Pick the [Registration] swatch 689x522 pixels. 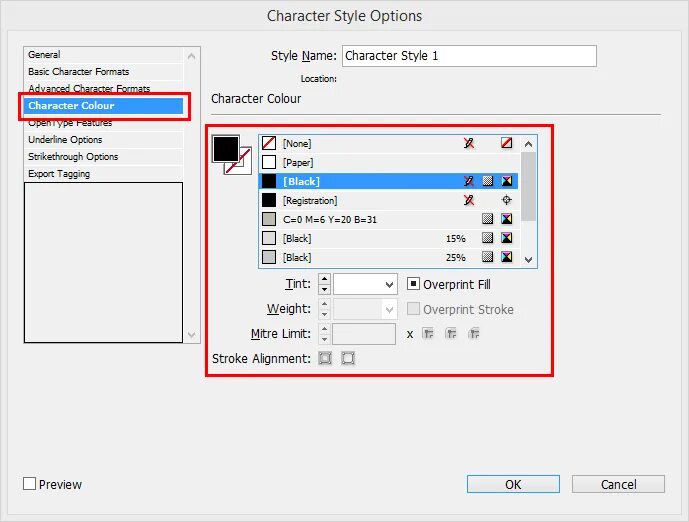coord(389,200)
